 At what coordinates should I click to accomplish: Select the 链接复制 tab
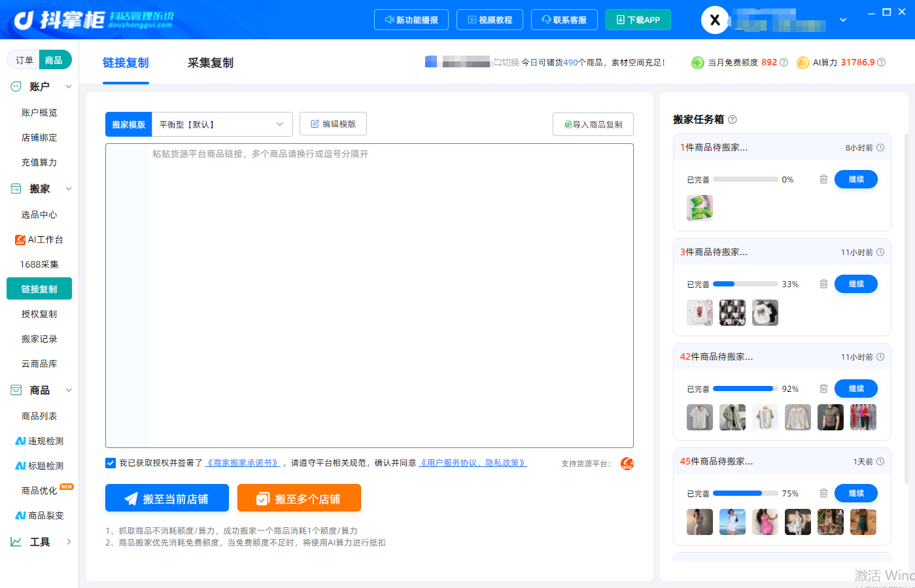(x=126, y=63)
